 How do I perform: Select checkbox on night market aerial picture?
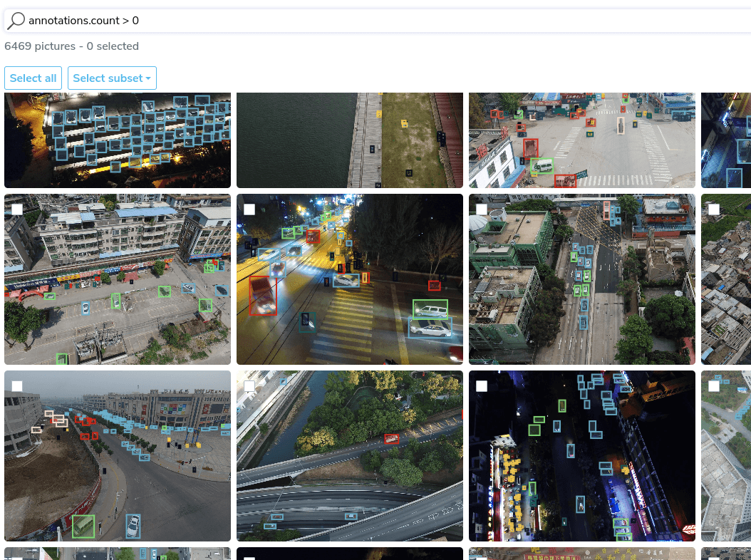482,386
